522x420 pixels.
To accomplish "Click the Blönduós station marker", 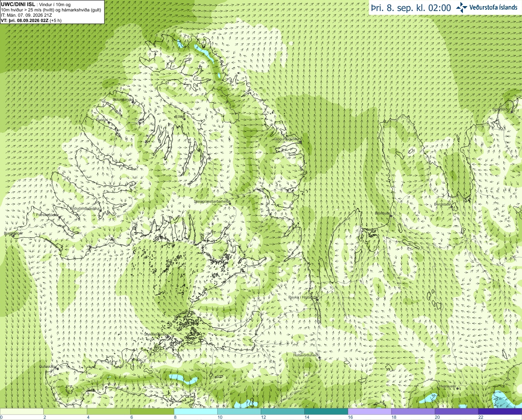I will click(390, 217).
